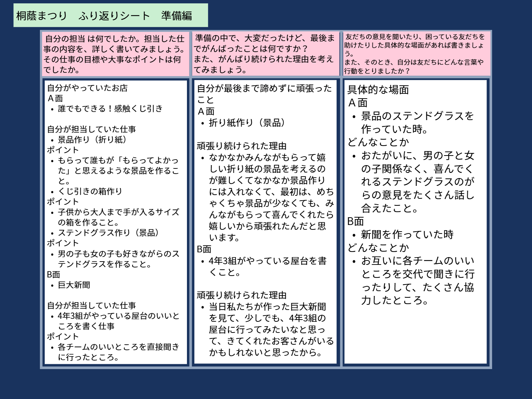Click the bullet 折り紙作り（景品）

(247, 123)
